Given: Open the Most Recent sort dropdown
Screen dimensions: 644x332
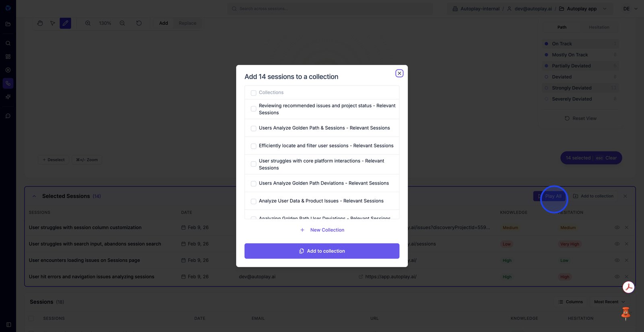Looking at the screenshot, I should pyautogui.click(x=609, y=302).
